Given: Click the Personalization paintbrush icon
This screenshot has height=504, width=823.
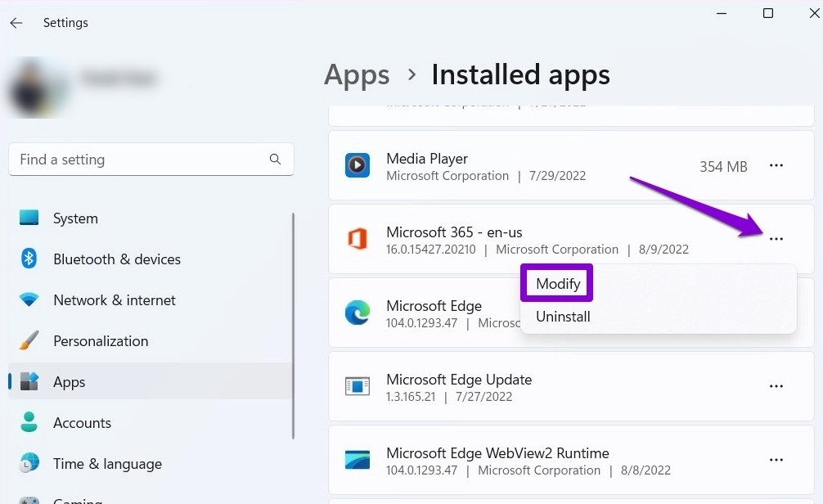Looking at the screenshot, I should coord(29,340).
